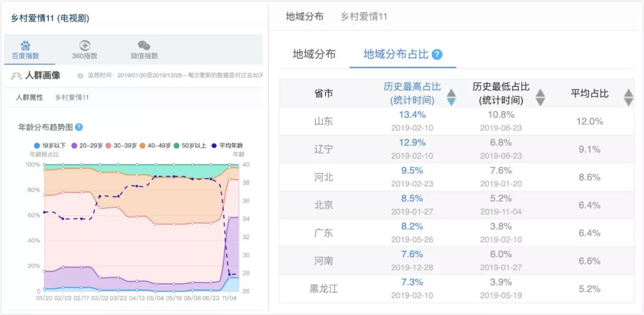Click help icon beside 地域分布占比
The width and height of the screenshot is (644, 315).
(437, 55)
